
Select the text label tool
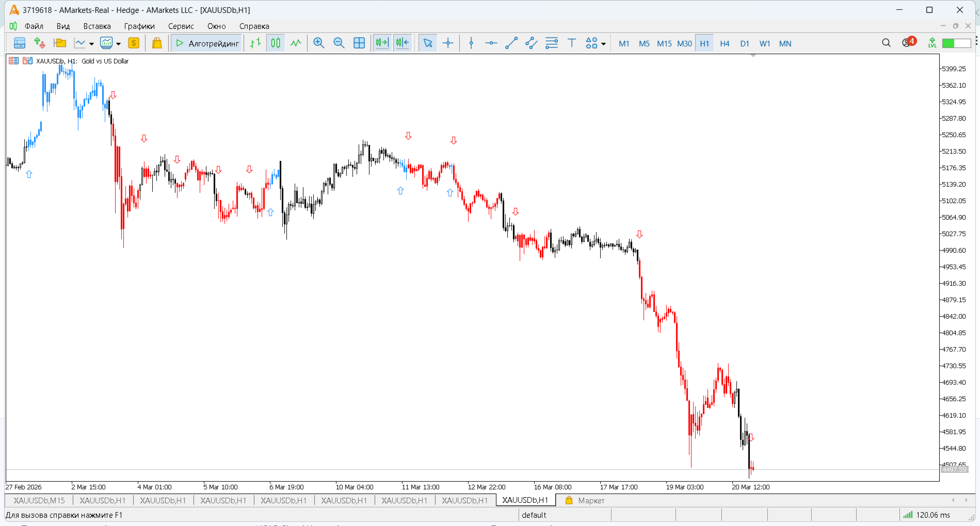click(x=572, y=43)
